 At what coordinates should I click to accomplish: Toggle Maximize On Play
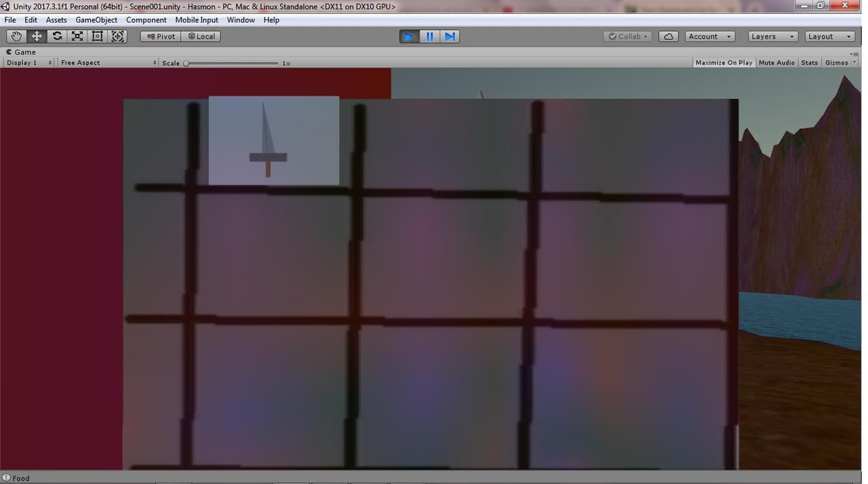point(724,62)
